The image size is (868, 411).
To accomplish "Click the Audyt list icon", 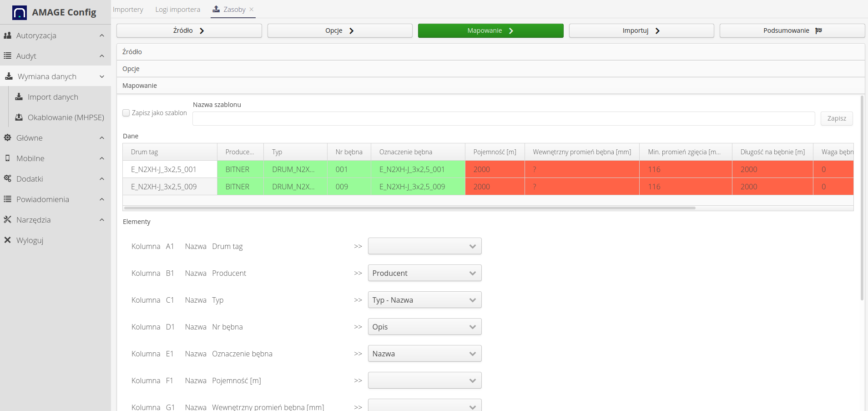I will [x=7, y=56].
